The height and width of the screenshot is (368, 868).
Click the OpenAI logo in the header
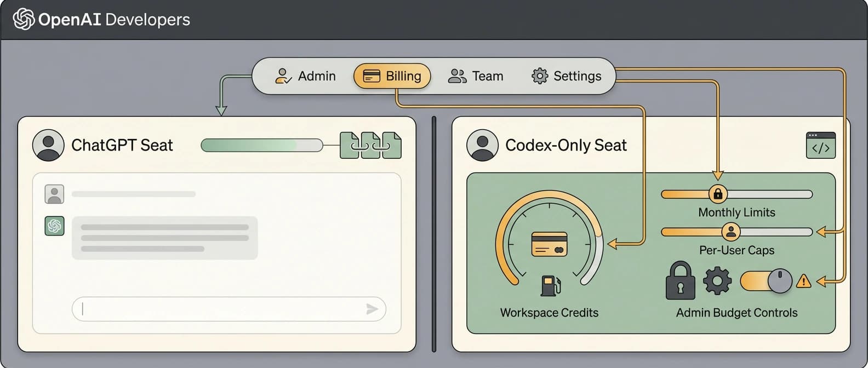24,19
